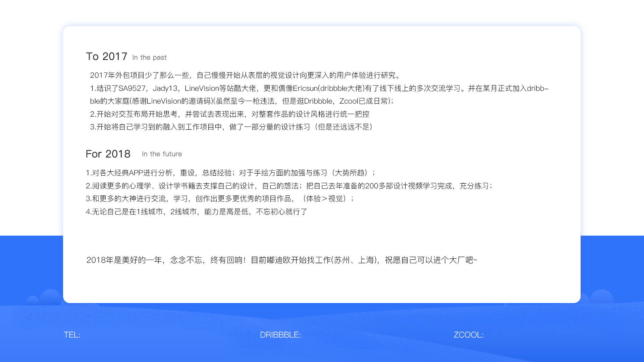644x362 pixels.
Task: Click the line starting '3.和更多的大神'
Action: 220,198
